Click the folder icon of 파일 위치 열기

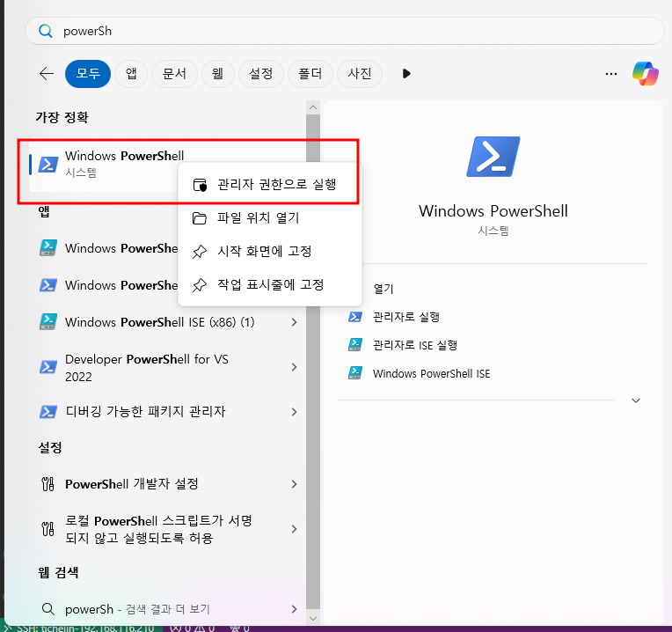[200, 218]
